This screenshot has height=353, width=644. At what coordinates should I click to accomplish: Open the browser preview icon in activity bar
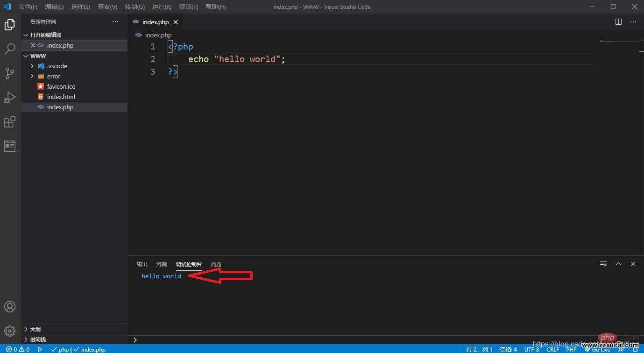10,146
